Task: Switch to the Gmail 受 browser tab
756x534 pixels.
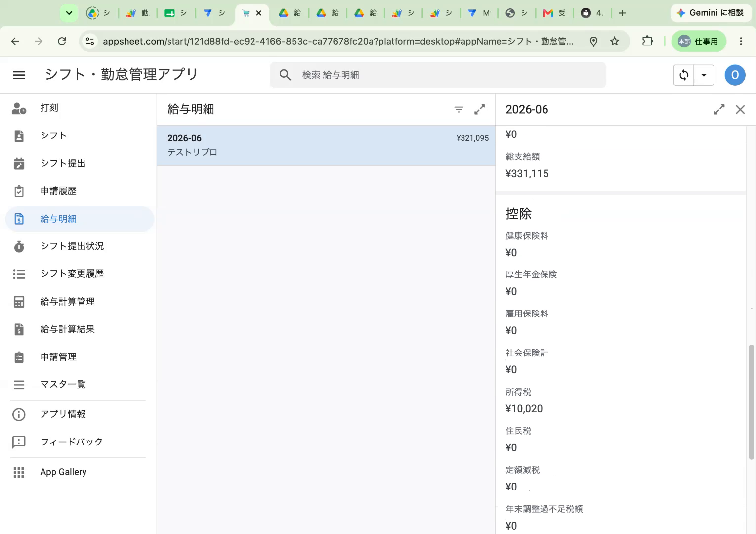Action: pyautogui.click(x=554, y=13)
